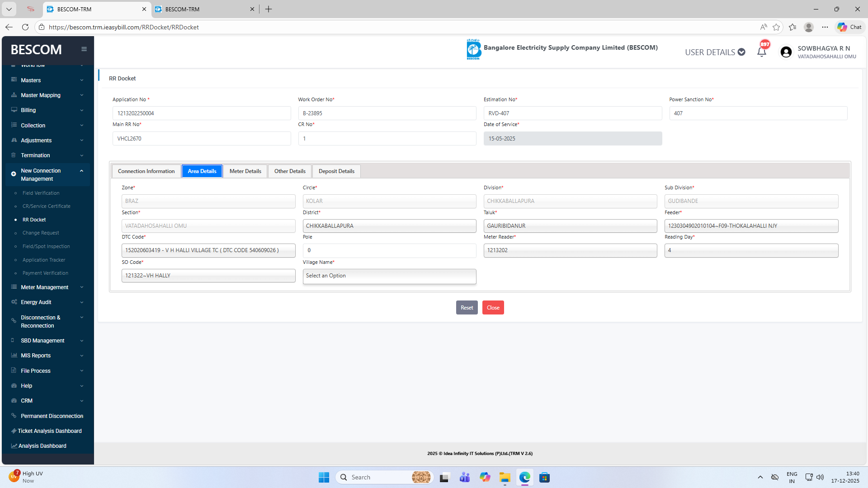
Task: Click the user profile avatar icon
Action: [x=786, y=52]
